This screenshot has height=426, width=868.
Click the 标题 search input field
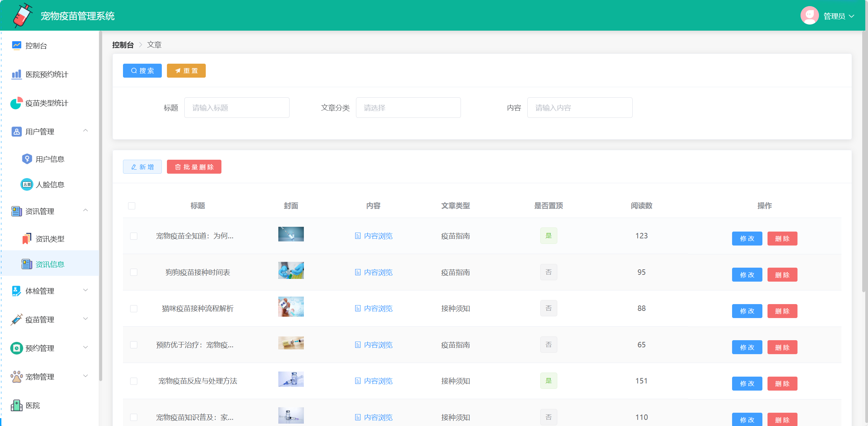click(237, 108)
